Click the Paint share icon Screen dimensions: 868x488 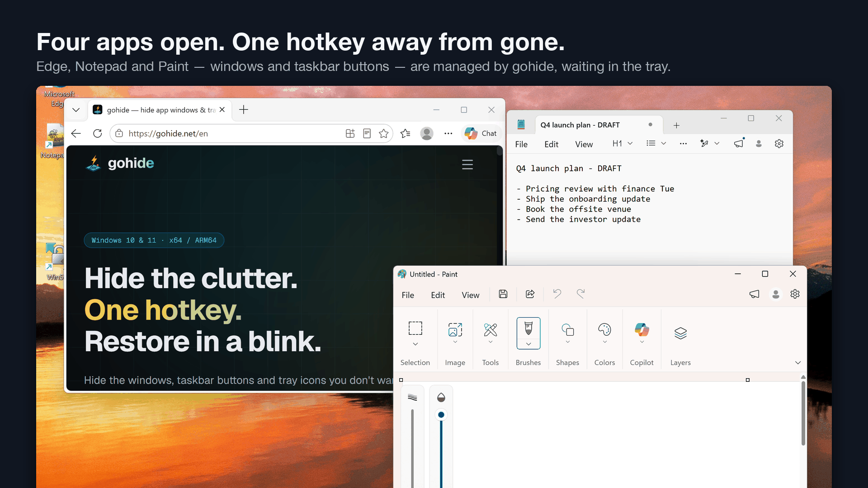tap(530, 294)
